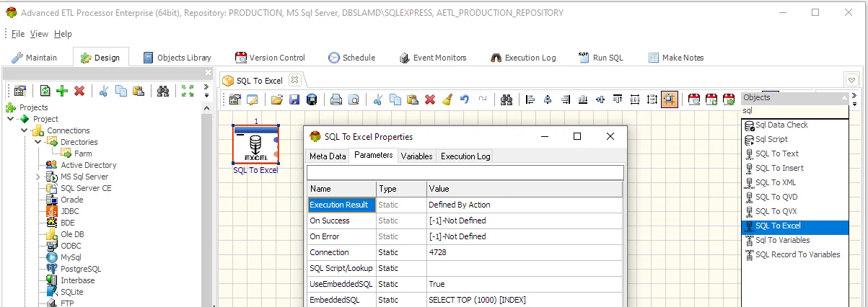
Task: Click the dropdown button at right of document tabs
Action: pos(852,80)
